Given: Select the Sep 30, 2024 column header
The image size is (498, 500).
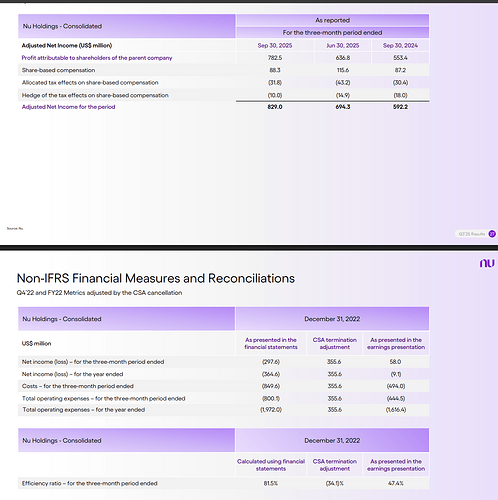Looking at the screenshot, I should 400,45.
